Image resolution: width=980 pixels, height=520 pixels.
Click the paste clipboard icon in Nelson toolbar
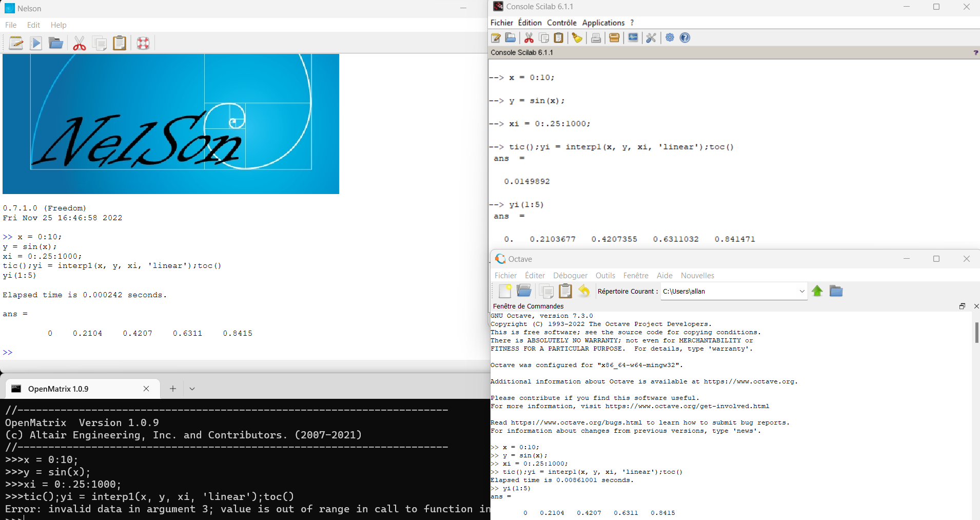click(x=120, y=43)
